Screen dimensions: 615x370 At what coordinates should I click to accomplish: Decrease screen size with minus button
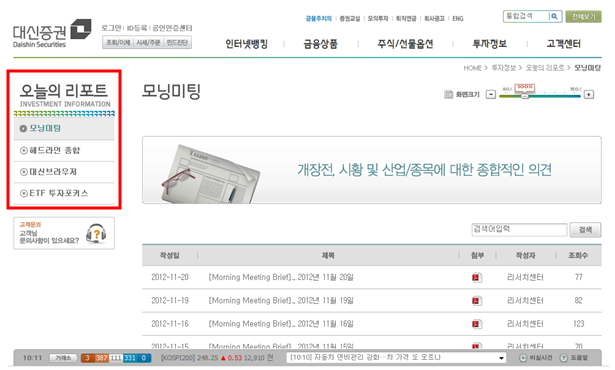[x=491, y=95]
